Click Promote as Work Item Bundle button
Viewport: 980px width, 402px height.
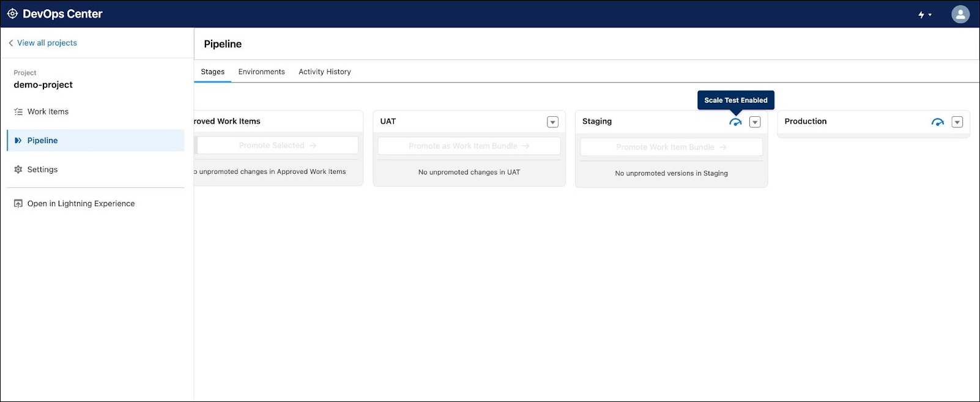click(x=469, y=146)
